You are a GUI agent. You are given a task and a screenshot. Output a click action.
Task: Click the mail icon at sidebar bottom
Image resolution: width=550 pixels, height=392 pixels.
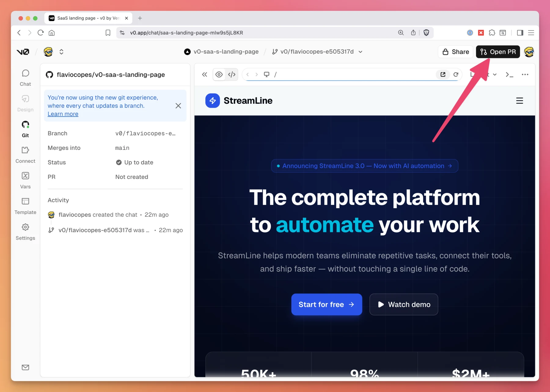tap(25, 367)
